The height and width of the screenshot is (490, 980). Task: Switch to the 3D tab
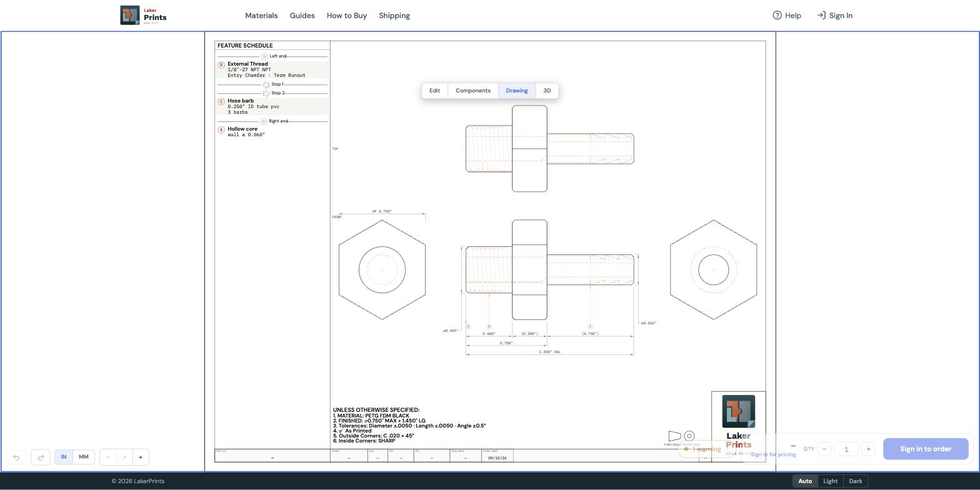pyautogui.click(x=547, y=91)
